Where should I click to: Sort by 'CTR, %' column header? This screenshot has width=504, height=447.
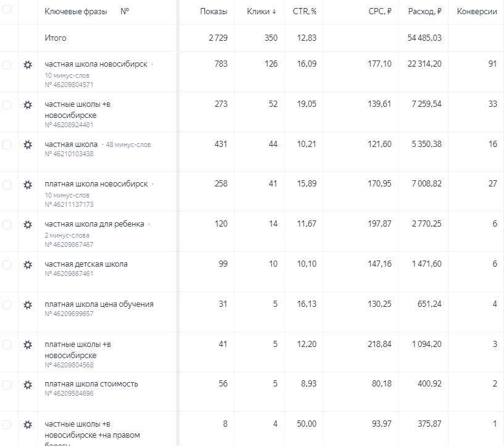pos(304,12)
